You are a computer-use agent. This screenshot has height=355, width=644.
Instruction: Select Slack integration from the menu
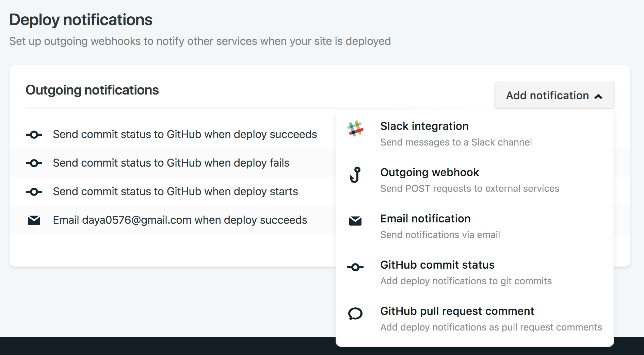[x=424, y=126]
